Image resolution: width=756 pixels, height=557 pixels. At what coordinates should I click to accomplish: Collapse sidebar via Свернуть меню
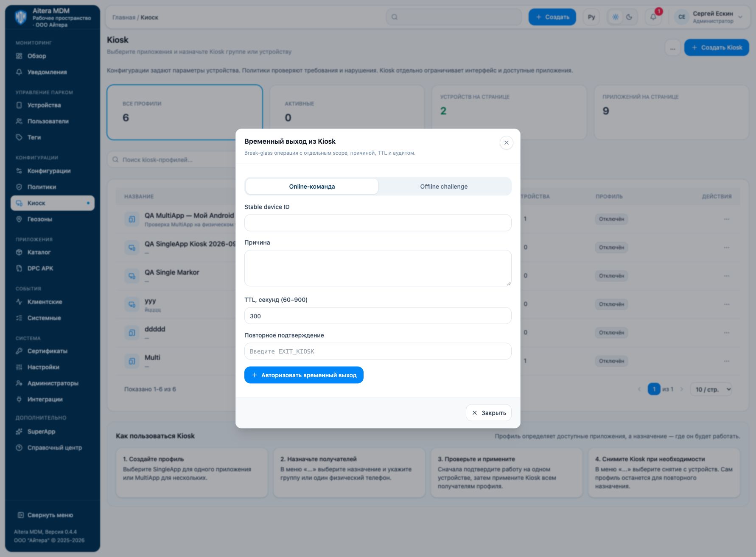click(45, 515)
